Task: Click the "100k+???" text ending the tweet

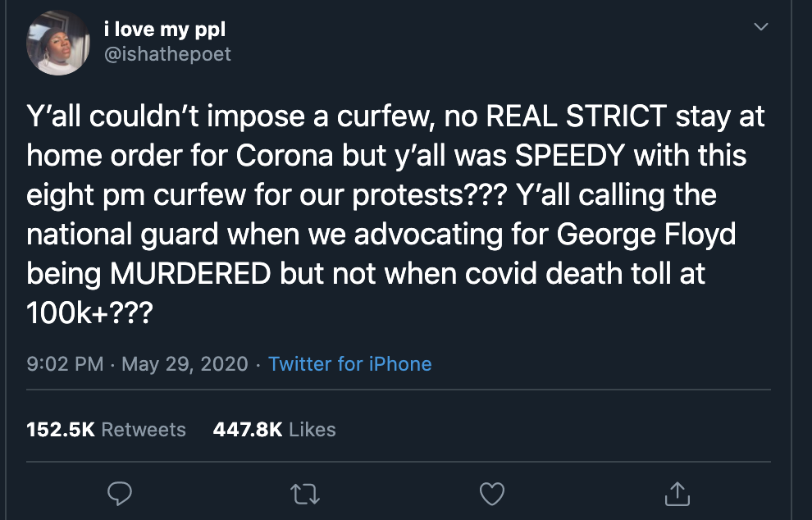Action: 89,313
